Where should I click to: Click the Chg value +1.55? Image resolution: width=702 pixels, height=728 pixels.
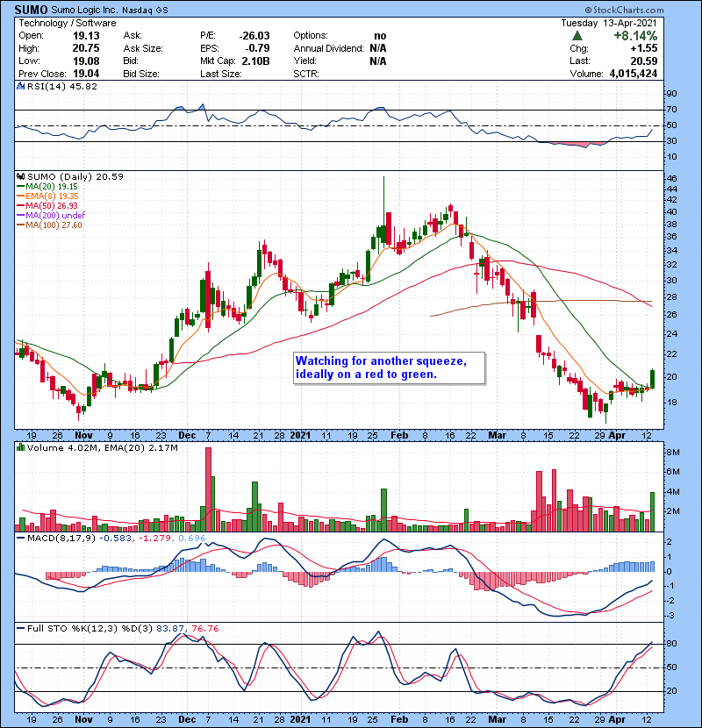[644, 48]
